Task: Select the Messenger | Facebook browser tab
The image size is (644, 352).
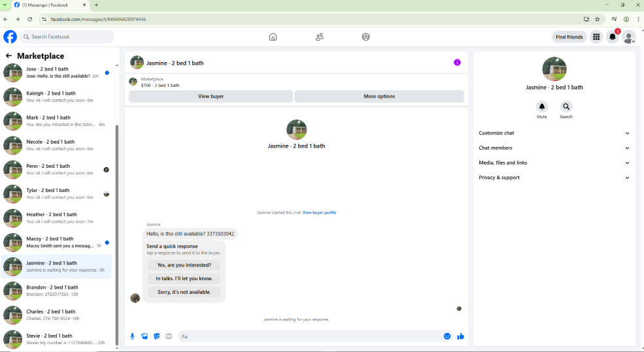Action: tap(50, 5)
